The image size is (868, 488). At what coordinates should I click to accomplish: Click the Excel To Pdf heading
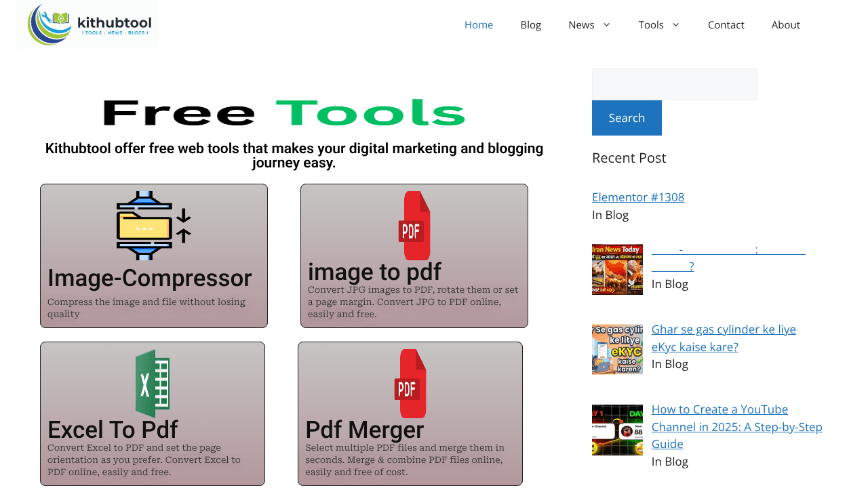pos(113,430)
